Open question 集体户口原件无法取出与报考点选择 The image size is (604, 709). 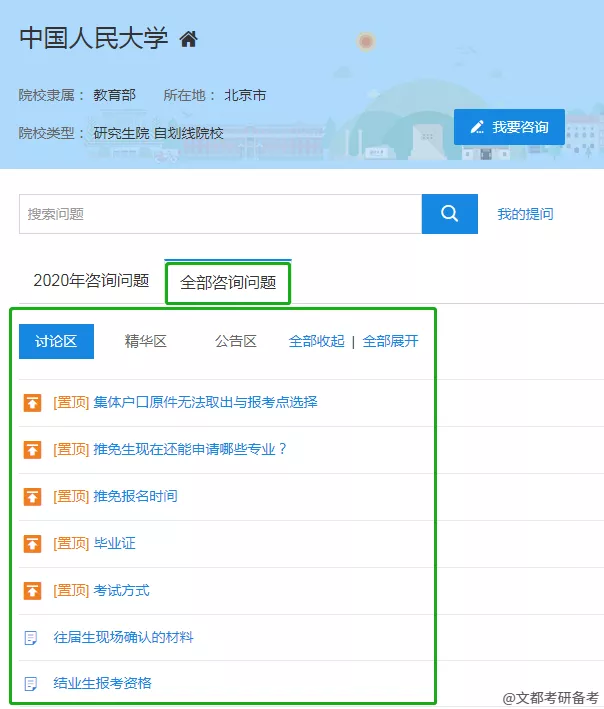205,402
